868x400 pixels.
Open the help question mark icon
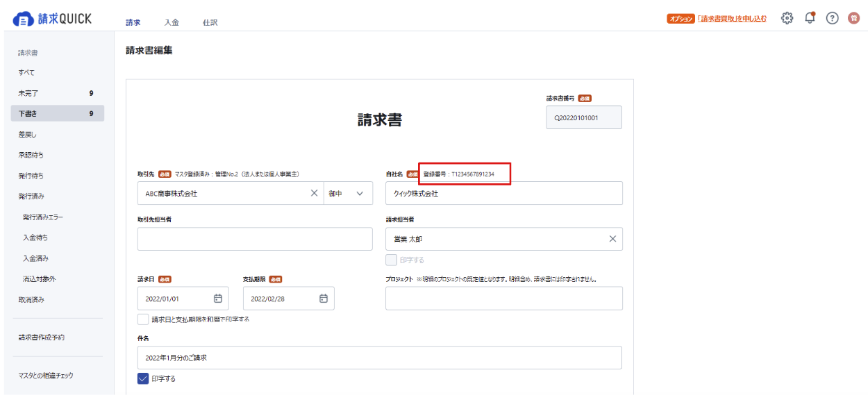(x=832, y=19)
